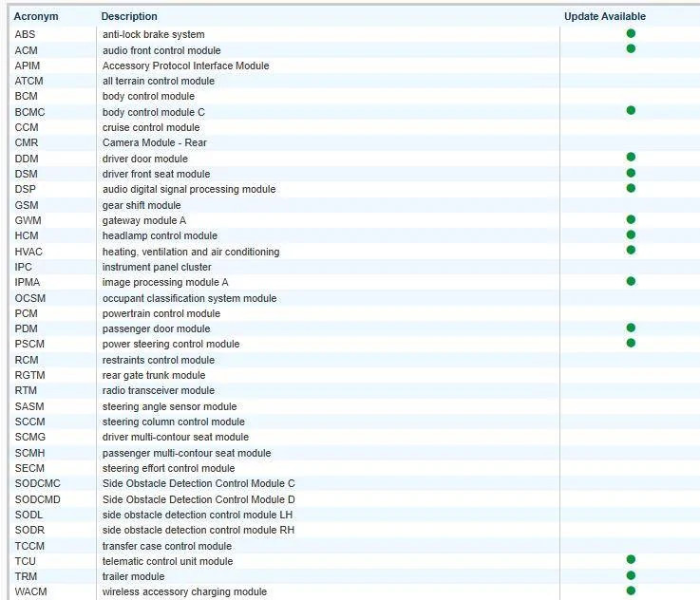Click the HVAC row green update indicator
Screen dimensions: 700x600
coord(631,250)
